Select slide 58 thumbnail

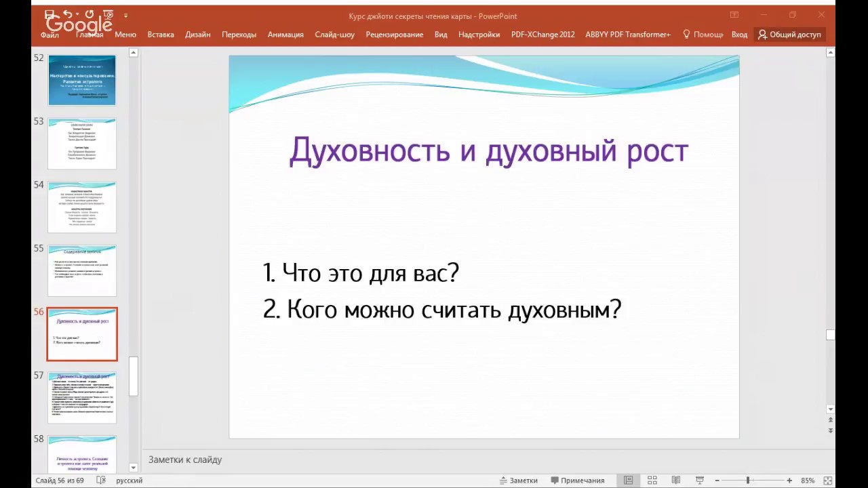click(x=82, y=455)
